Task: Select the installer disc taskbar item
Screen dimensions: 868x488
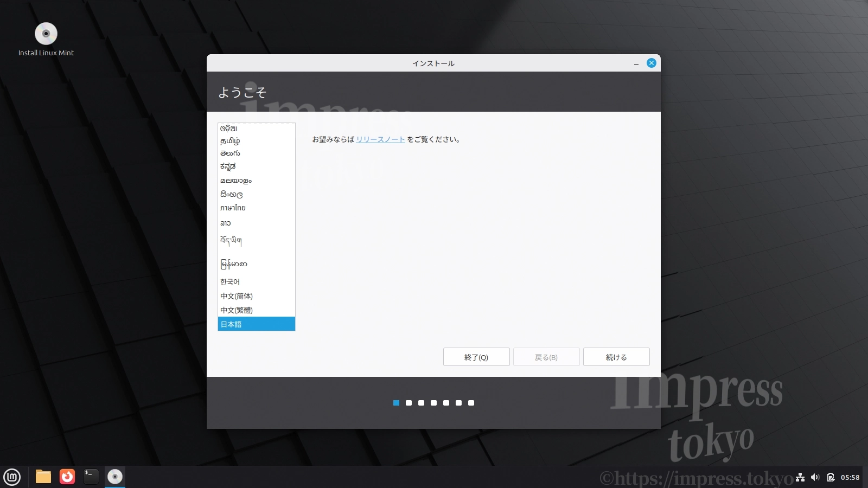Action: click(115, 477)
